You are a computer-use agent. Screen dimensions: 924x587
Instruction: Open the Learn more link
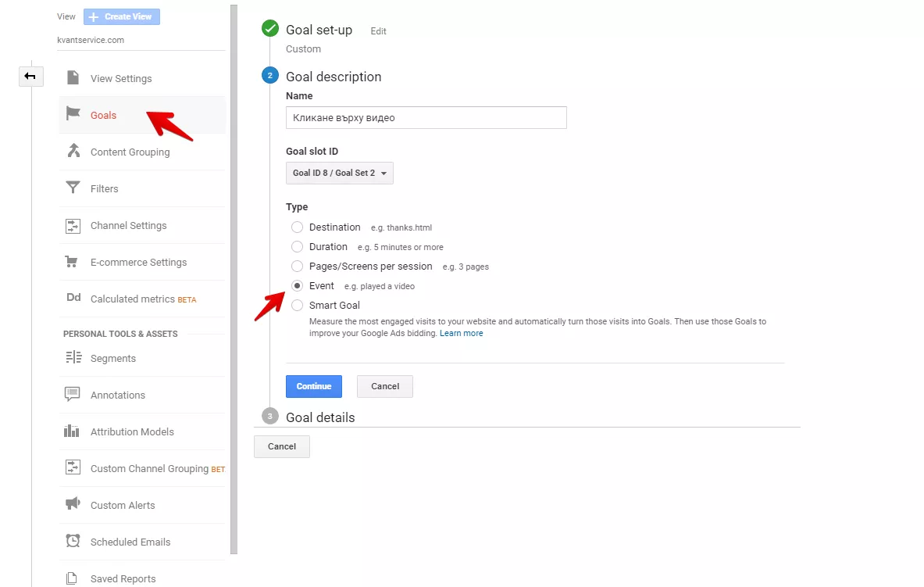coord(462,333)
